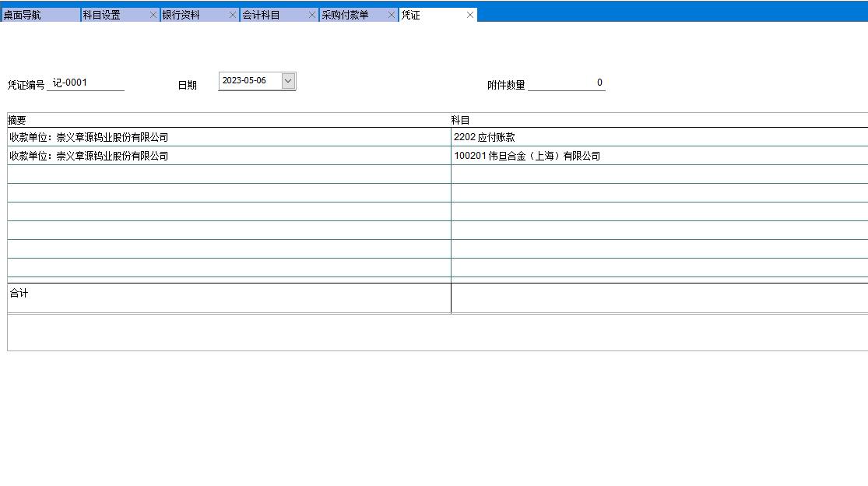
Task: Click the first row 摘要 cell
Action: click(228, 137)
